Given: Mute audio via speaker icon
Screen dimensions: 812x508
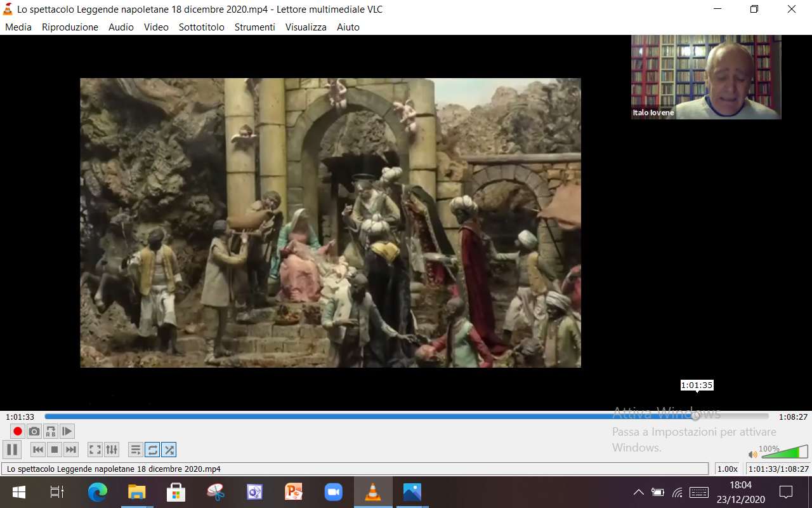Looking at the screenshot, I should click(x=753, y=454).
